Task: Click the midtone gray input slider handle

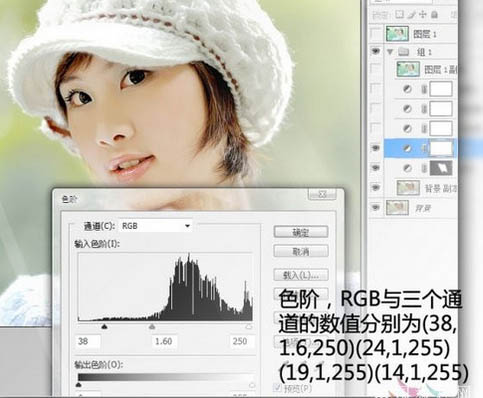Action: pos(152,327)
